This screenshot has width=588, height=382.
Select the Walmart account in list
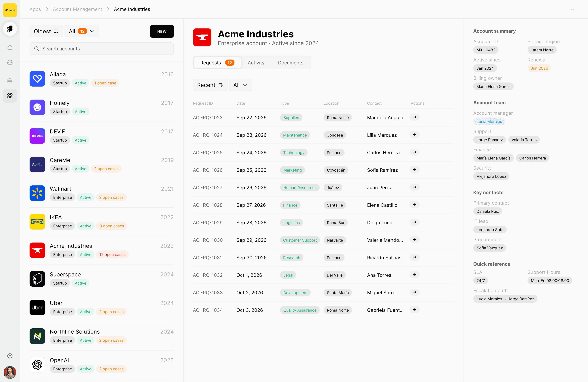coord(102,193)
